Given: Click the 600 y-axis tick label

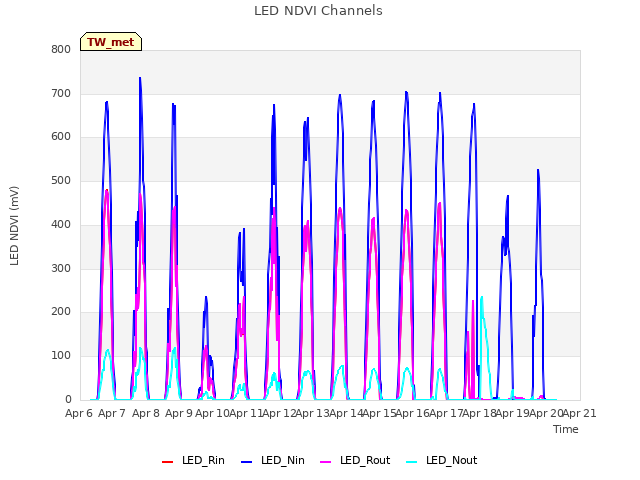Looking at the screenshot, I should point(61,137).
